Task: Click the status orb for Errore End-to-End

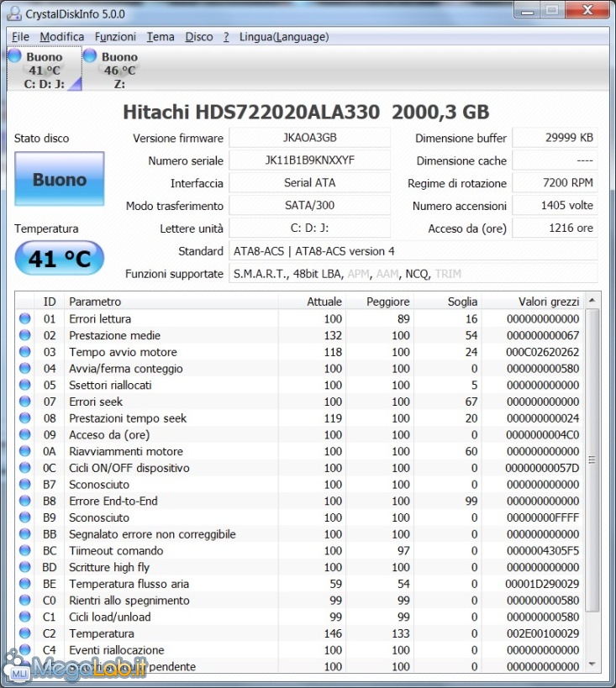Action: [25, 501]
